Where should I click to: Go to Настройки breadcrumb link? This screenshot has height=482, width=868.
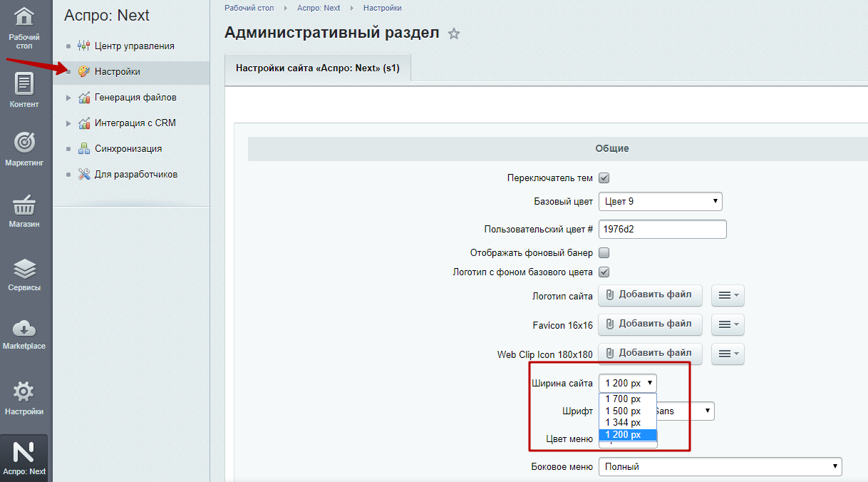[x=382, y=8]
